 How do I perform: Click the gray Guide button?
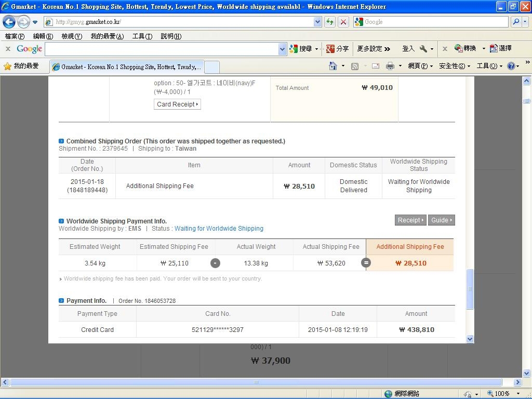441,220
